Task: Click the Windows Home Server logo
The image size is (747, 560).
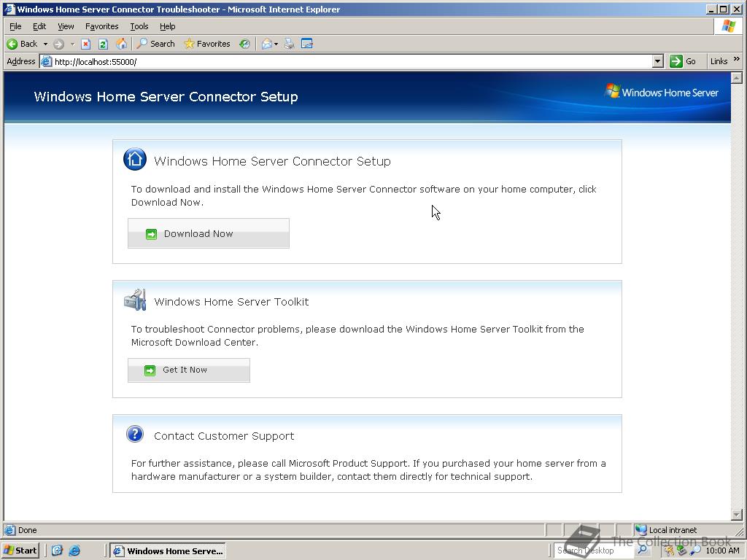Action: pyautogui.click(x=662, y=93)
